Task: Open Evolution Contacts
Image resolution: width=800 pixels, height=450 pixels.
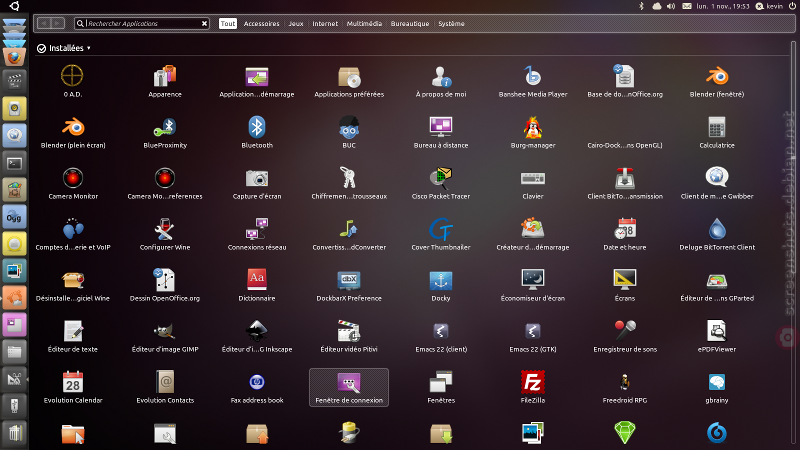Action: coord(165,382)
